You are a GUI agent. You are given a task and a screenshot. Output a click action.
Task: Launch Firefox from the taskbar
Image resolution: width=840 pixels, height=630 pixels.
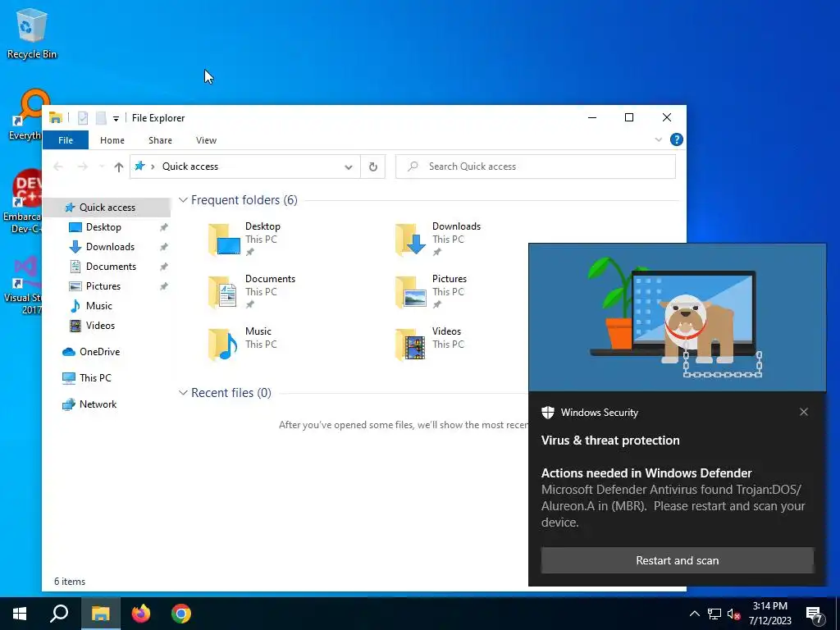point(141,614)
